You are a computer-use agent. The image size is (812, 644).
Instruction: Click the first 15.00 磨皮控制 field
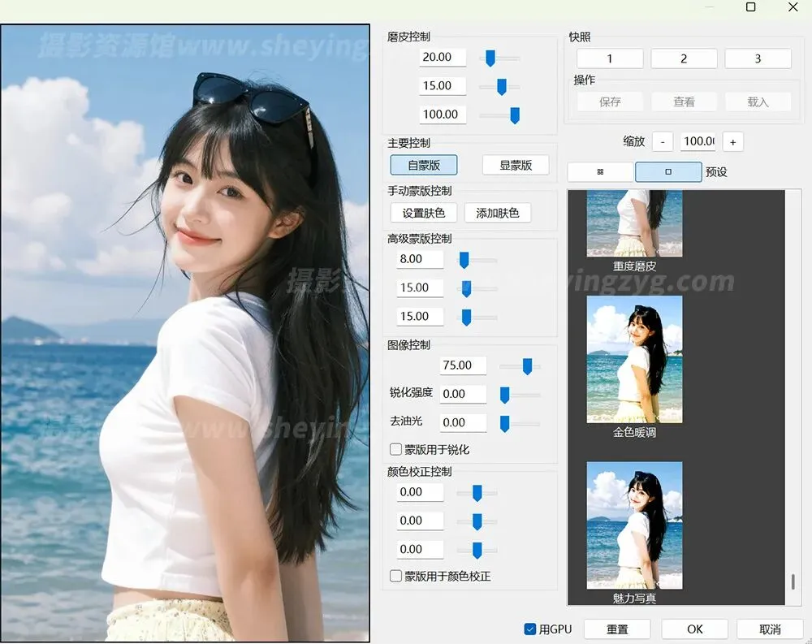pyautogui.click(x=443, y=85)
